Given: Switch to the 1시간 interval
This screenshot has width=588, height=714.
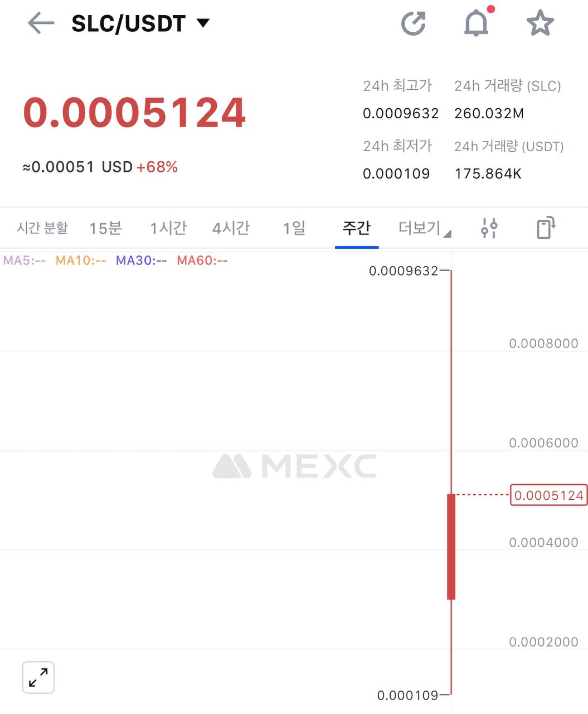Looking at the screenshot, I should coord(168,228).
